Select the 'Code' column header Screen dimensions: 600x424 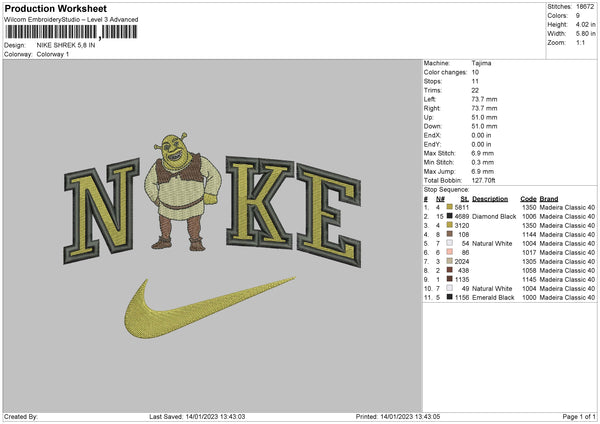pyautogui.click(x=528, y=199)
